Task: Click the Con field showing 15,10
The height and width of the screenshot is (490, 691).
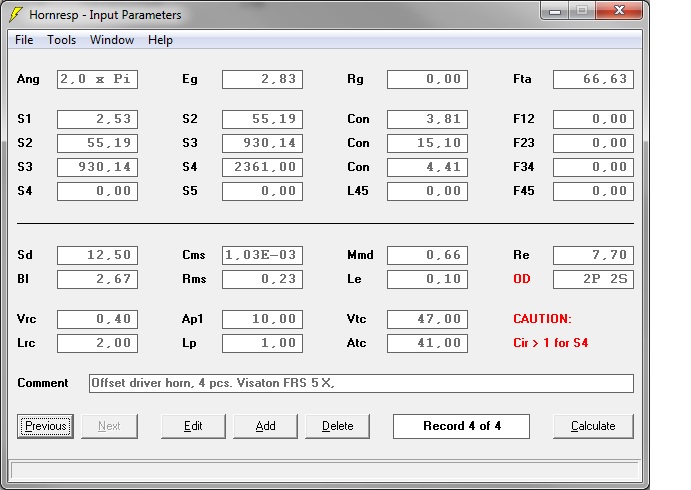Action: [427, 143]
